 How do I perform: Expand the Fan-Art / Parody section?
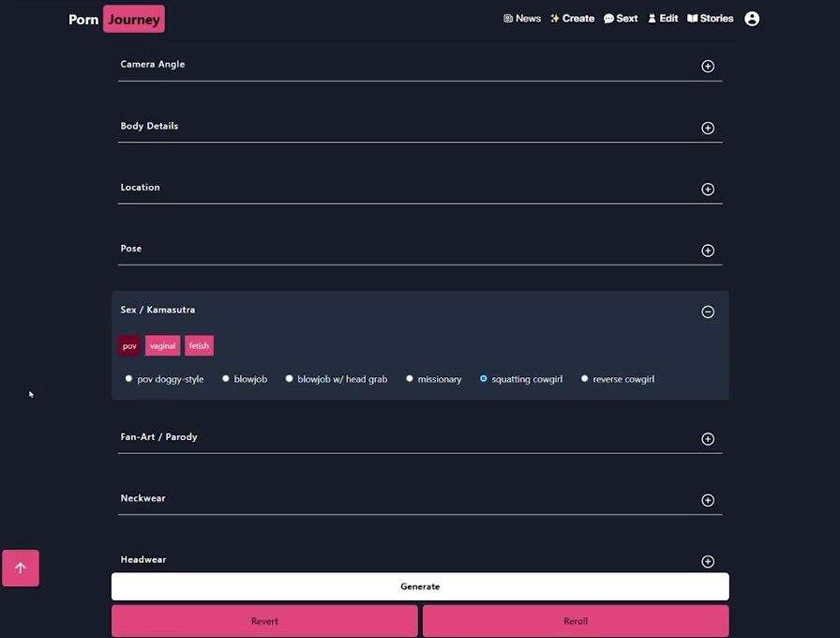[x=708, y=439]
